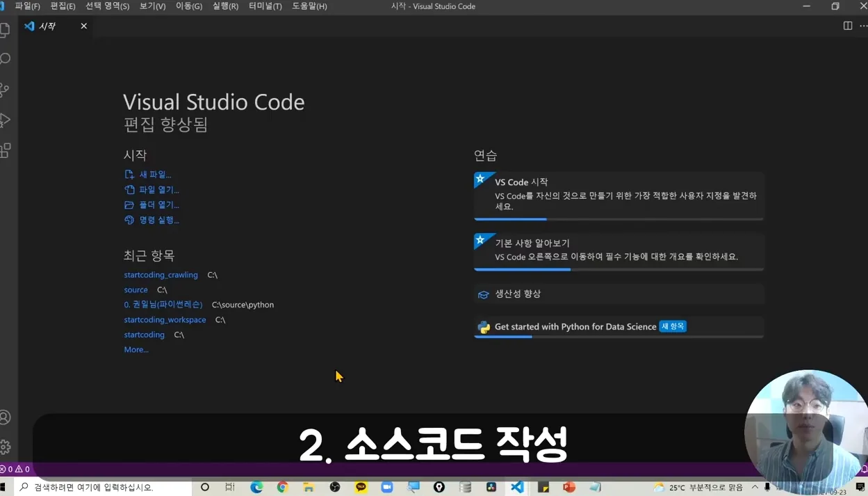This screenshot has height=496, width=868.
Task: Click the Python logo icon in walkthroughs
Action: click(484, 327)
